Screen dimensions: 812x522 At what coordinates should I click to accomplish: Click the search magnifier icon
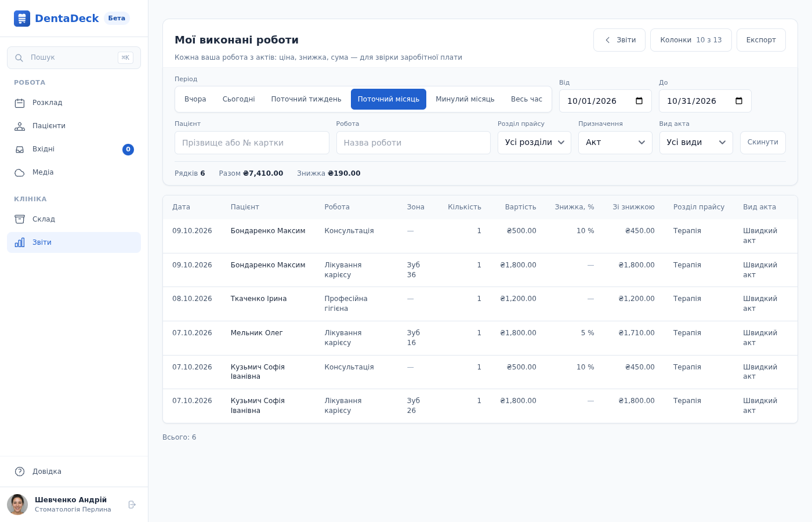[x=19, y=58]
